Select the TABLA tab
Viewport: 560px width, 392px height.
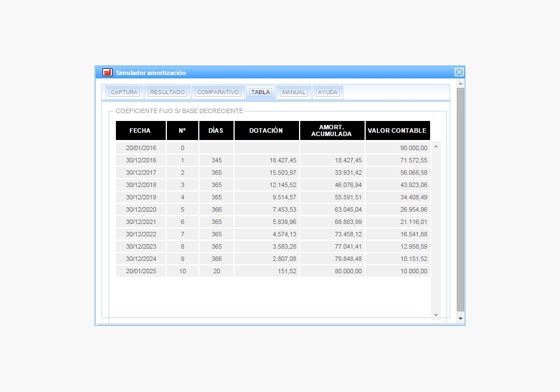(260, 92)
